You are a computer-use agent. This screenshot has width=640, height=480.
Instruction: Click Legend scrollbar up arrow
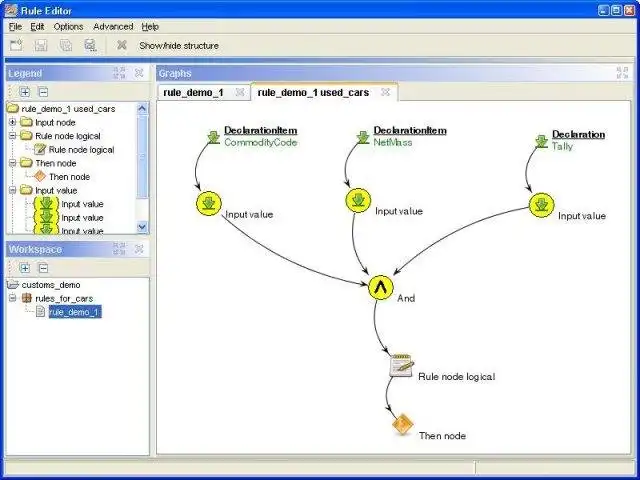click(142, 108)
